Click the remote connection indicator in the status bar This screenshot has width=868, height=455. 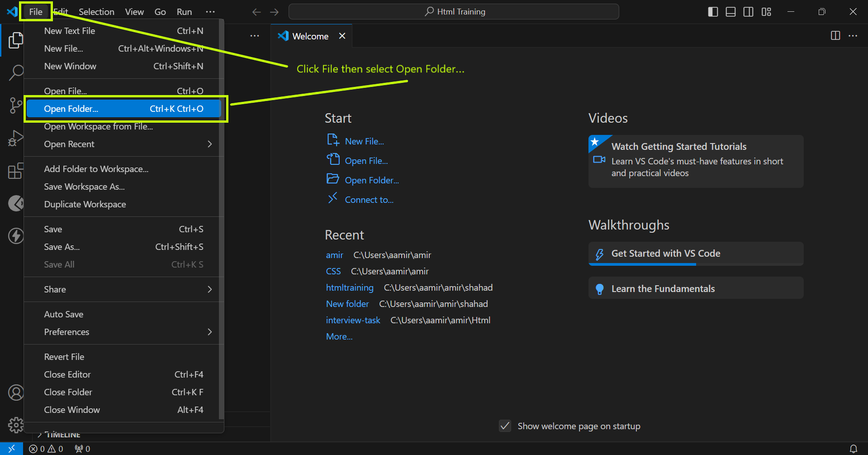11,448
